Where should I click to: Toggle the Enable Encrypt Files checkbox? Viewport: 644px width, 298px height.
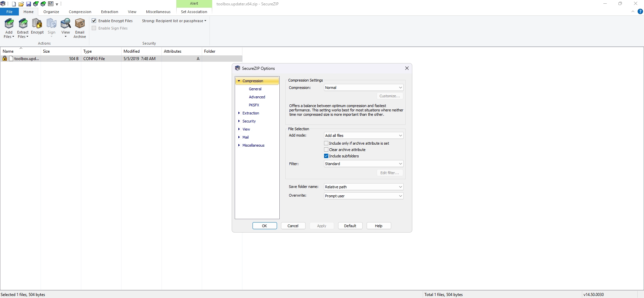[x=94, y=21]
